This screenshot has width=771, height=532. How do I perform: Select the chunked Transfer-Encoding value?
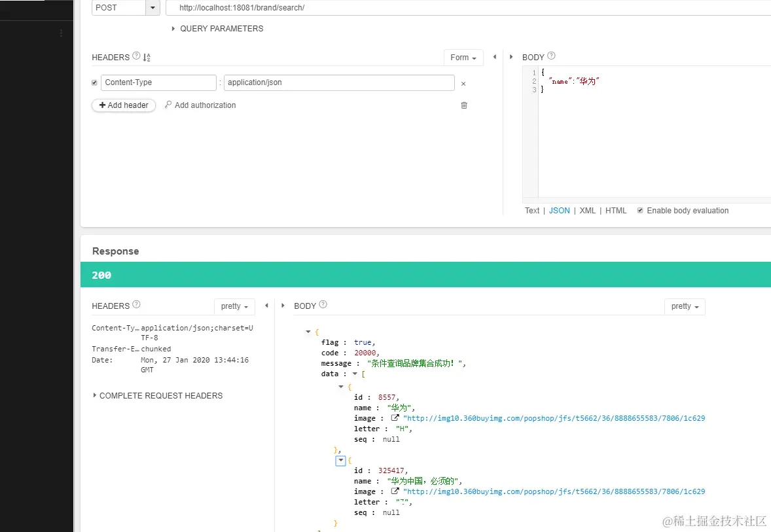(156, 349)
